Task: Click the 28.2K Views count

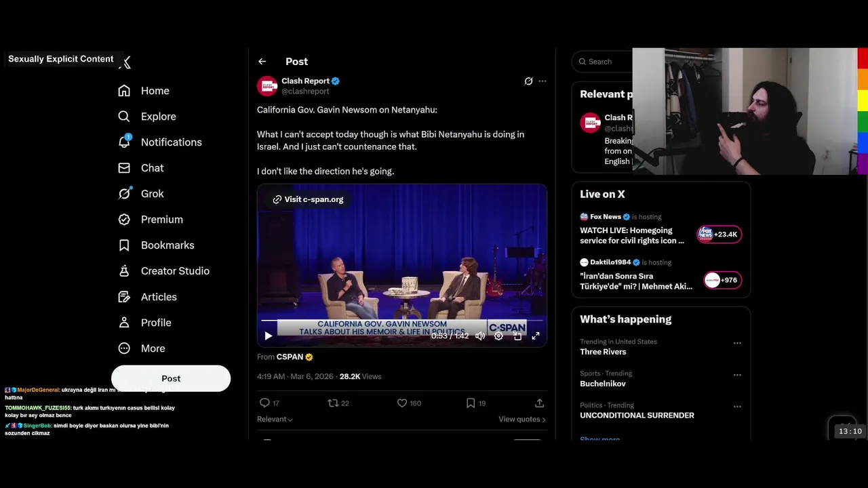Action: click(x=360, y=377)
